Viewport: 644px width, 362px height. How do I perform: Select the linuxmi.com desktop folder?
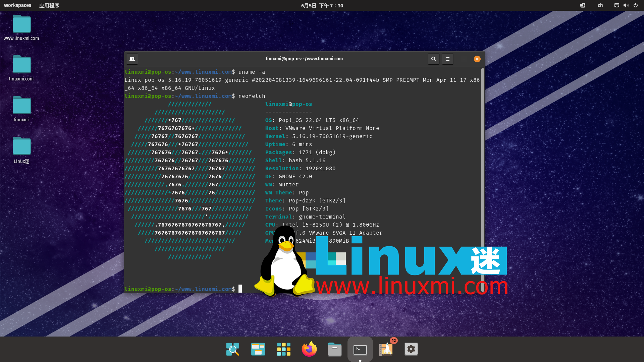21,68
